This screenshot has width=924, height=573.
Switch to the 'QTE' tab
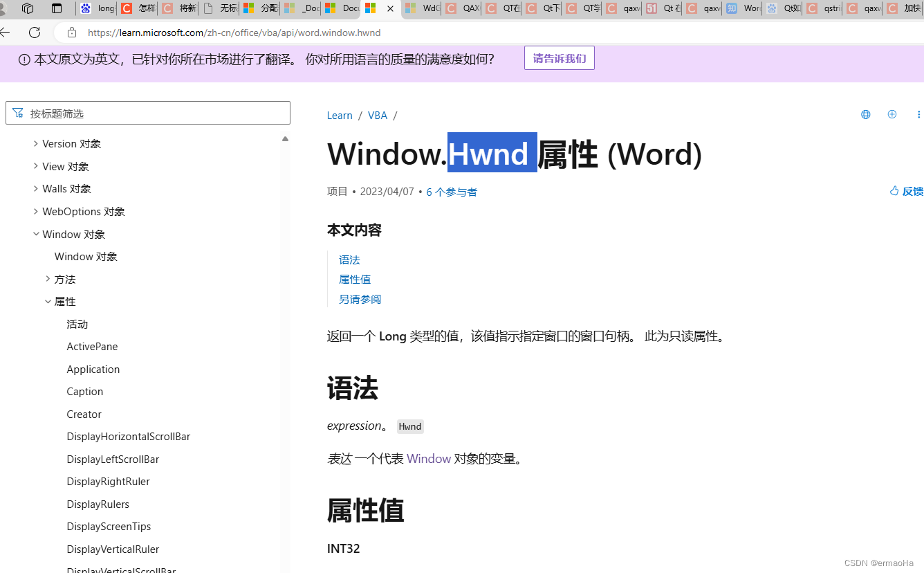click(502, 8)
